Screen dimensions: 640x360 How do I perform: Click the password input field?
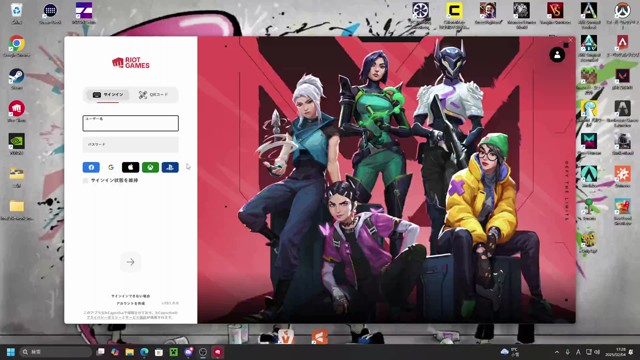[131, 144]
